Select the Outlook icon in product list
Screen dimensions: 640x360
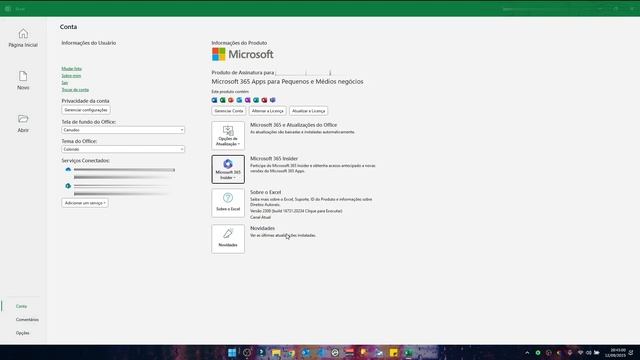[x=239, y=100]
